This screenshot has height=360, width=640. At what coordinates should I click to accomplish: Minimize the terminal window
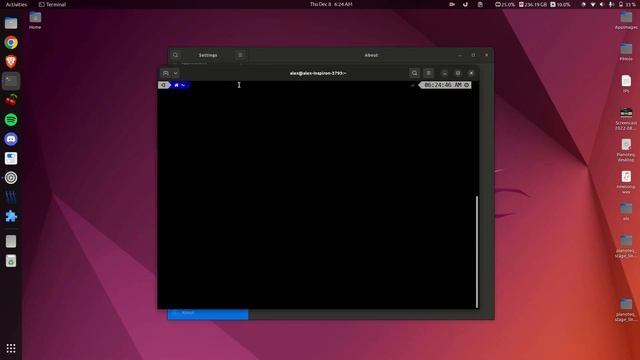pos(444,73)
